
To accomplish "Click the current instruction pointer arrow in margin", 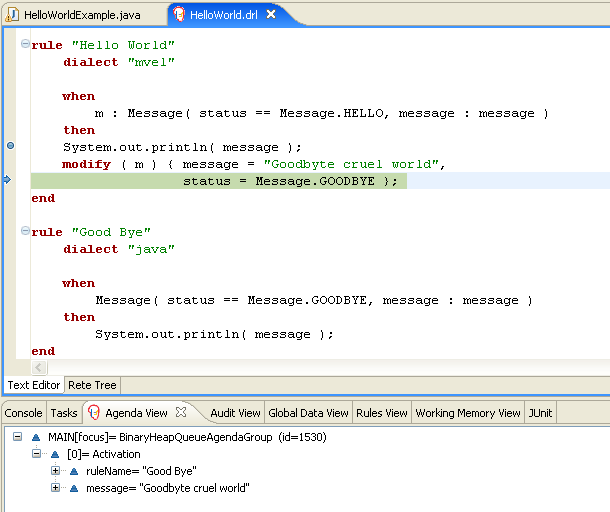I will tap(8, 180).
